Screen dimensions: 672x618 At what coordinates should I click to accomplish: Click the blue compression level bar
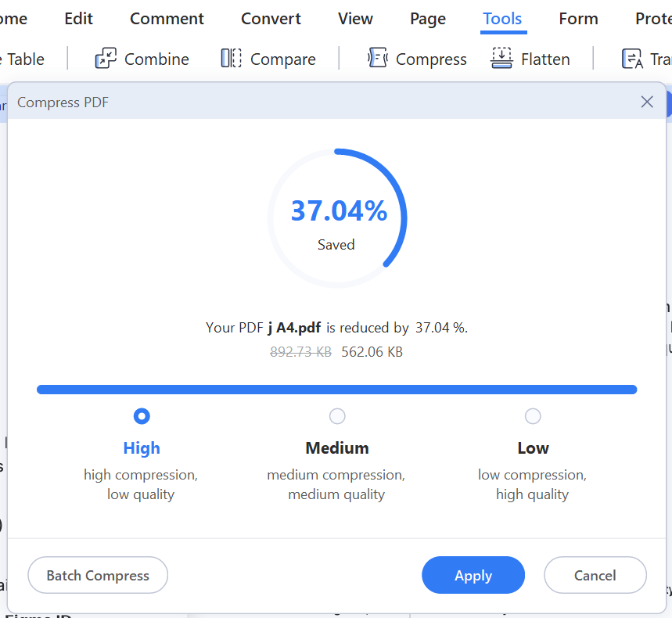point(336,390)
